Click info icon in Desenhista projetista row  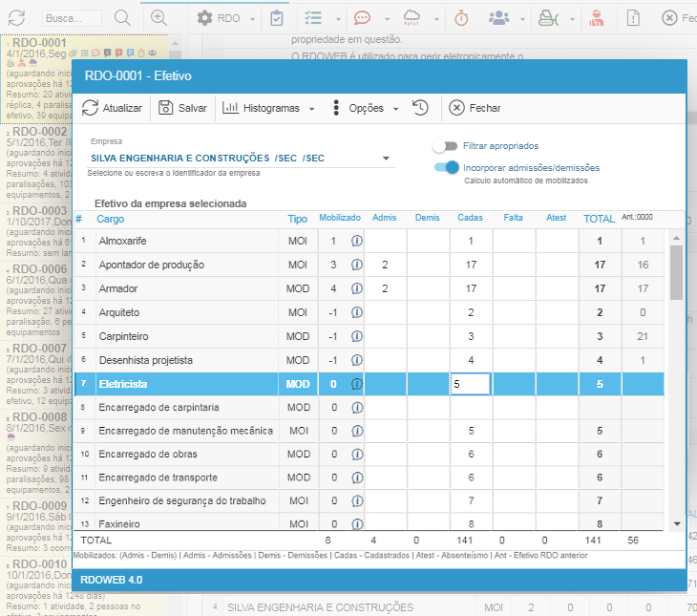coord(357,360)
